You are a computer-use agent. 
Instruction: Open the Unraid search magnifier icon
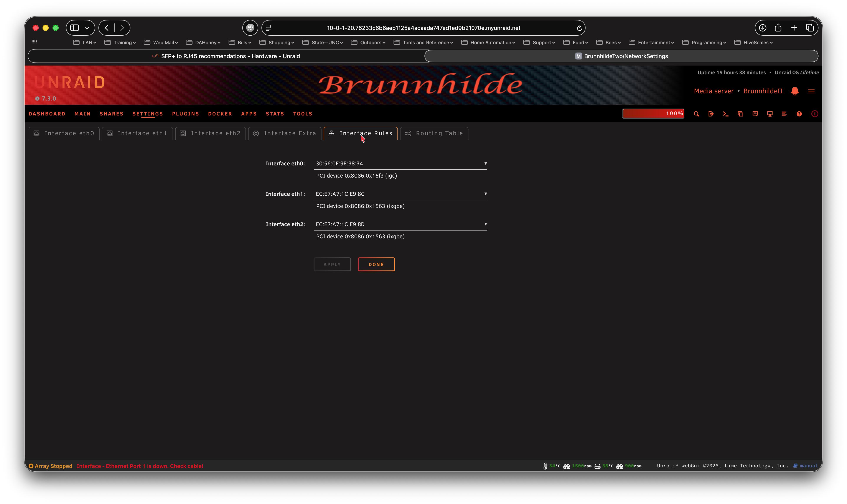pos(696,114)
